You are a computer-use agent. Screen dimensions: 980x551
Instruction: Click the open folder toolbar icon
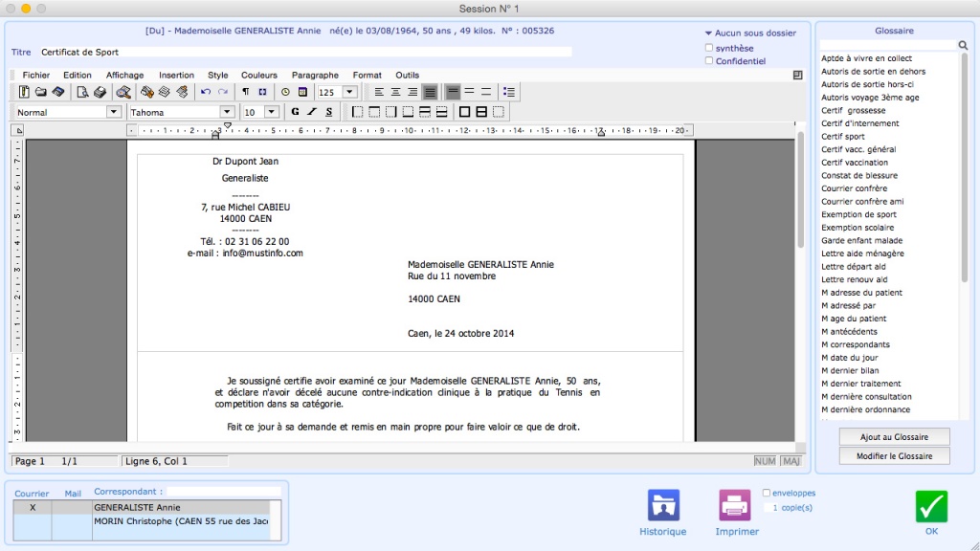40,92
